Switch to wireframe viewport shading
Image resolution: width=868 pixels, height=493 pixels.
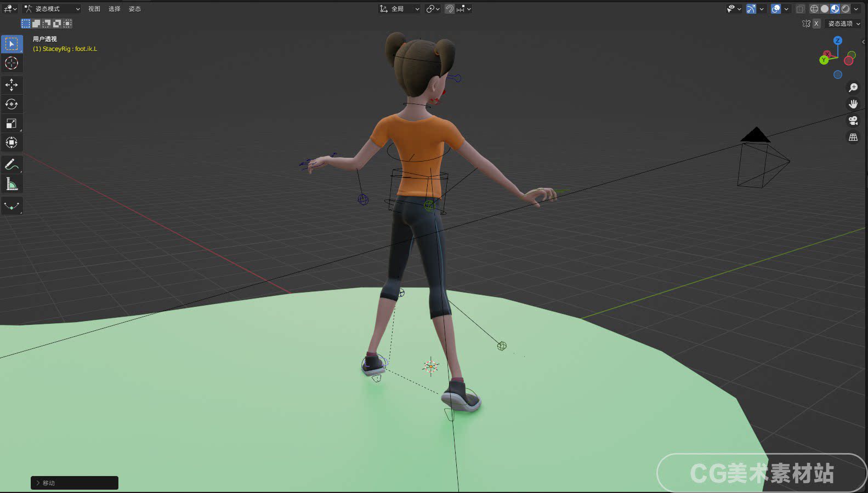click(814, 9)
